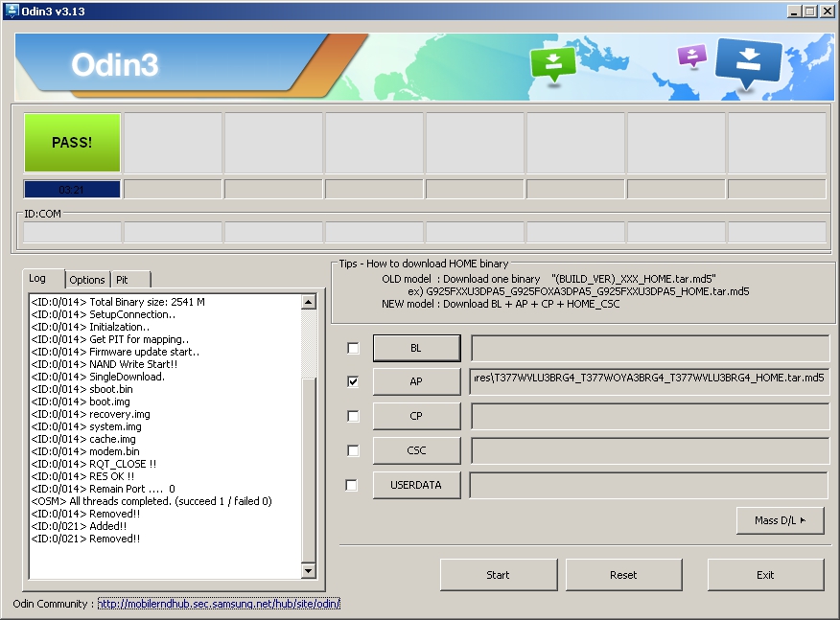Click the Reset button
840x620 pixels.
[623, 575]
